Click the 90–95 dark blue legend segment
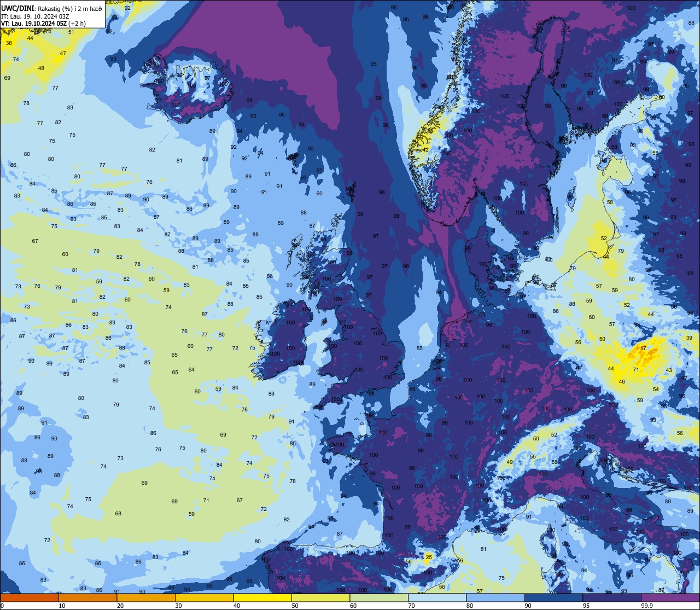This screenshot has width=700, height=610. point(553,597)
